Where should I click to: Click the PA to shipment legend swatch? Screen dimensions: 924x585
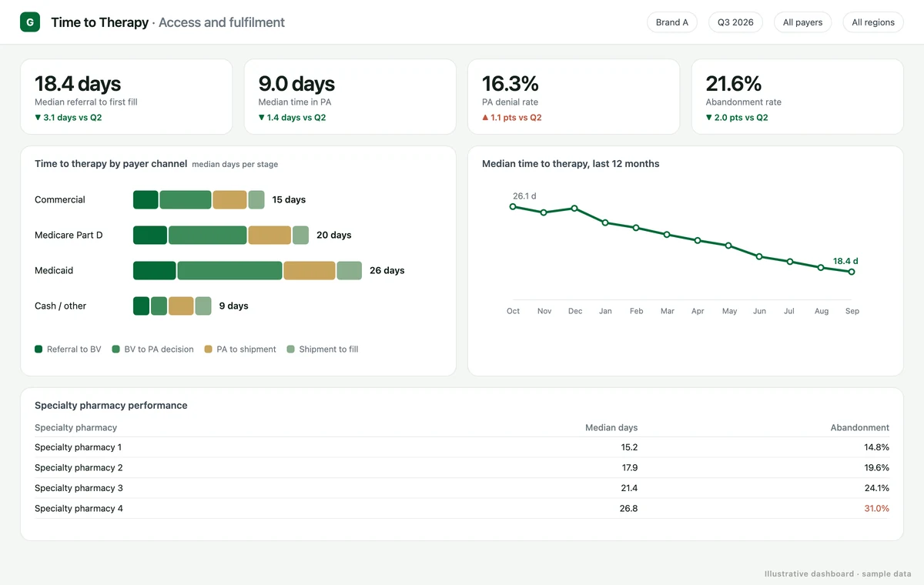[208, 349]
